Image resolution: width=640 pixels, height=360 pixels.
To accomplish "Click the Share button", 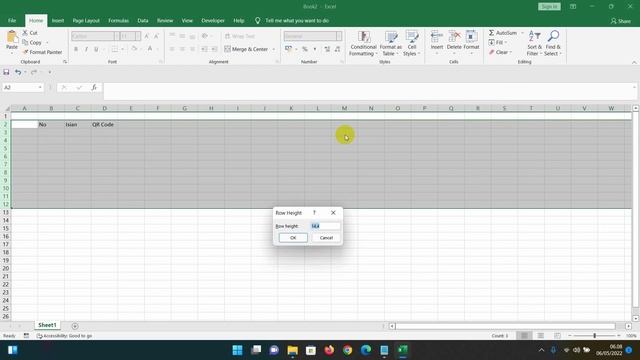I will (x=620, y=21).
